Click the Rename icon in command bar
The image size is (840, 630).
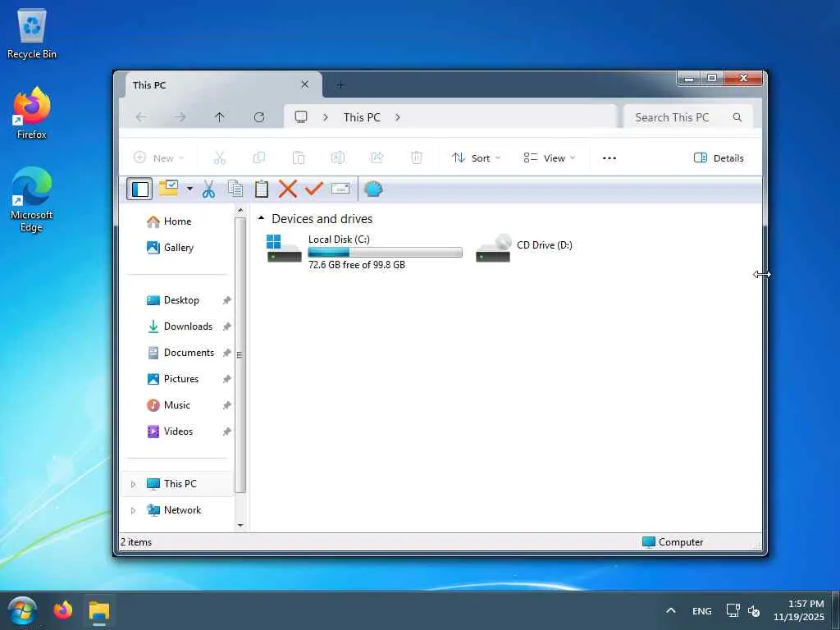tap(337, 157)
